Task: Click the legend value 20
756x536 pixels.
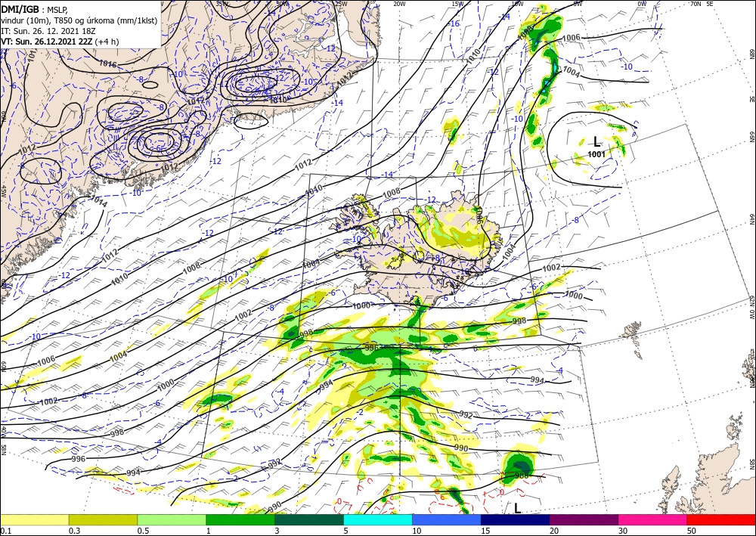Action: 554,531
